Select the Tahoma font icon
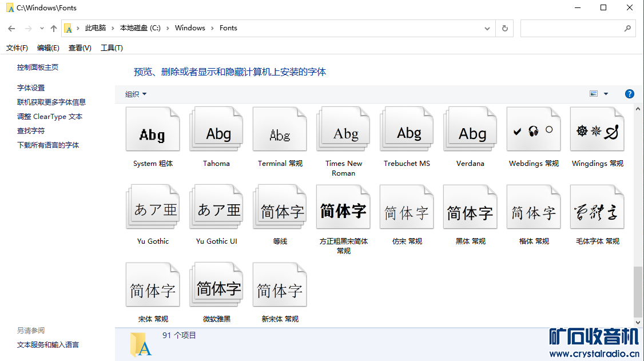Viewport: 644px width, 361px height. pos(216,129)
